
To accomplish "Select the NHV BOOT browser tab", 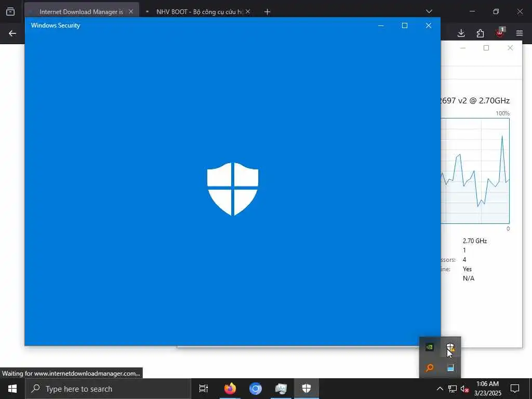I will (199, 12).
